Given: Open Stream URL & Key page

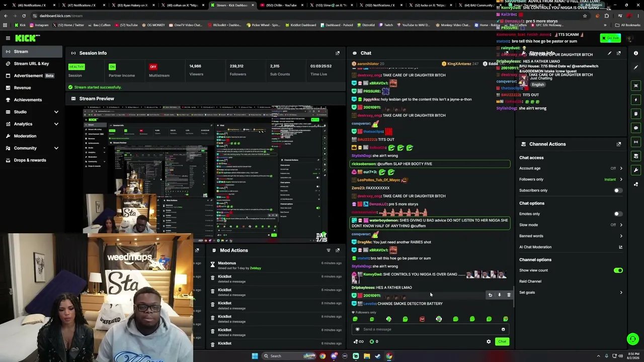Looking at the screenshot, I should pos(32,63).
